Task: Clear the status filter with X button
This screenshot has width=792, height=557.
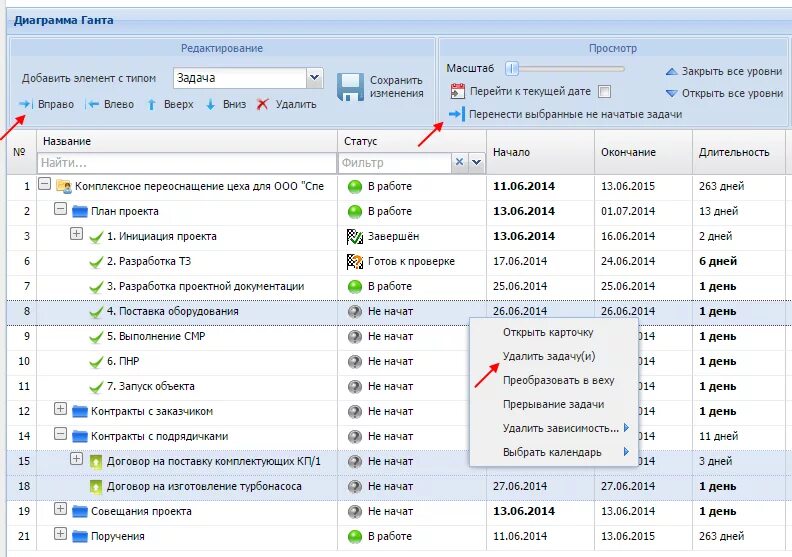Action: (459, 162)
